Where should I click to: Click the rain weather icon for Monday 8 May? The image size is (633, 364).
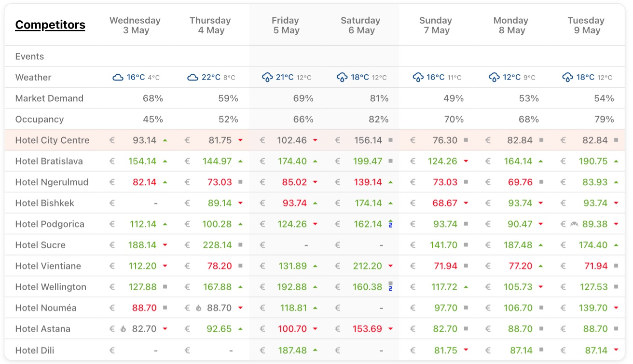click(x=493, y=77)
